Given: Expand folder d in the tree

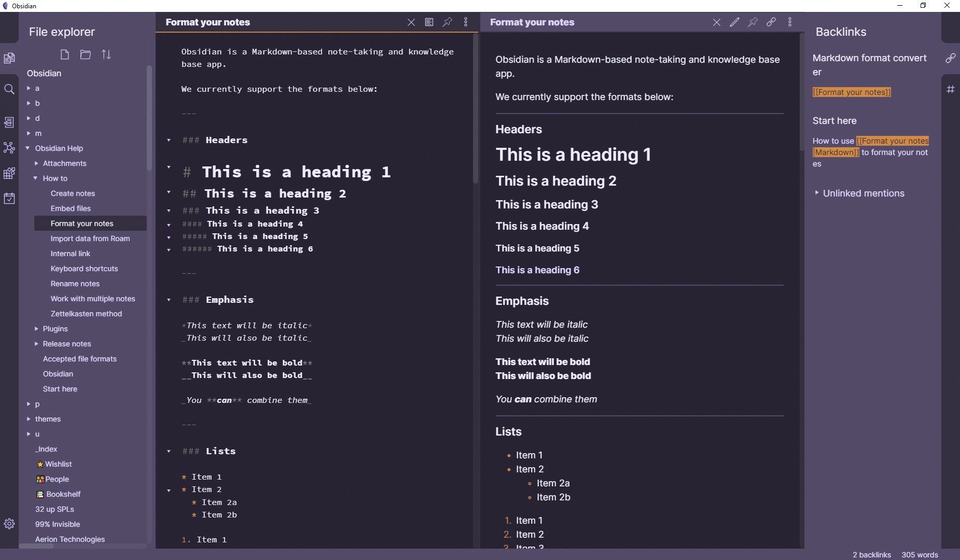Looking at the screenshot, I should click(29, 118).
